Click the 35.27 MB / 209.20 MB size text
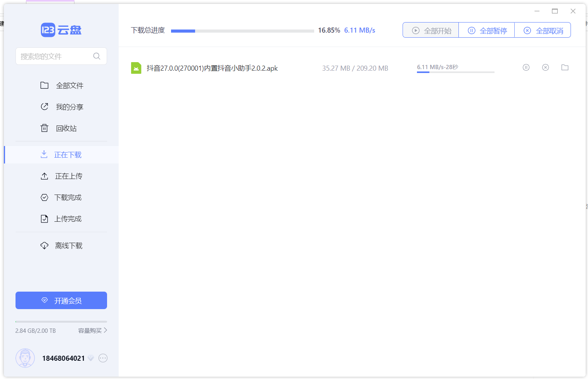 click(355, 68)
